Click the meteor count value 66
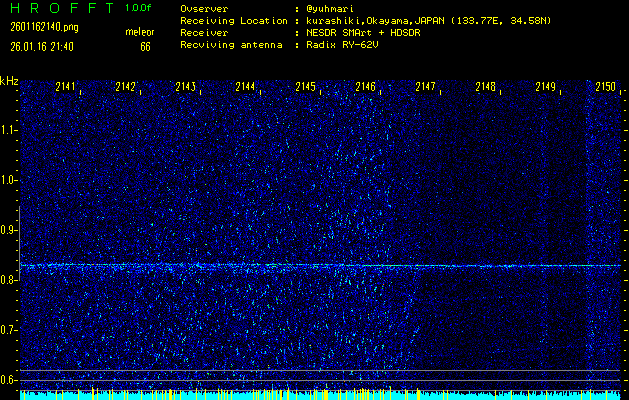 point(145,46)
